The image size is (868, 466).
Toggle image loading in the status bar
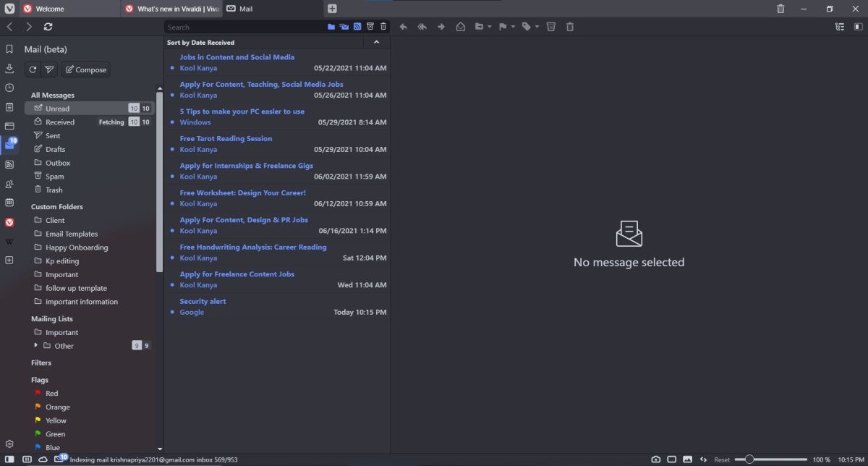click(x=688, y=459)
